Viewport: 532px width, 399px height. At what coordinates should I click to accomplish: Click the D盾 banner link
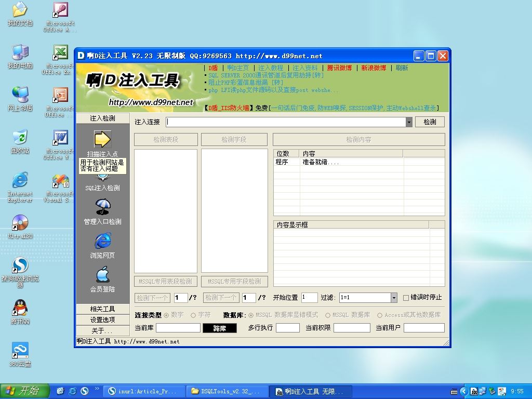(x=213, y=68)
